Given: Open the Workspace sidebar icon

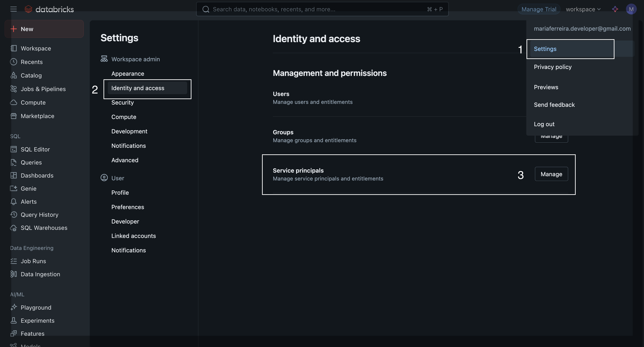Looking at the screenshot, I should point(14,48).
